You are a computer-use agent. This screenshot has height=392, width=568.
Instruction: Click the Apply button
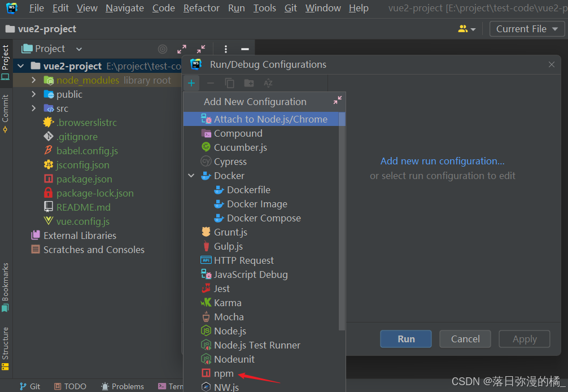pos(525,339)
